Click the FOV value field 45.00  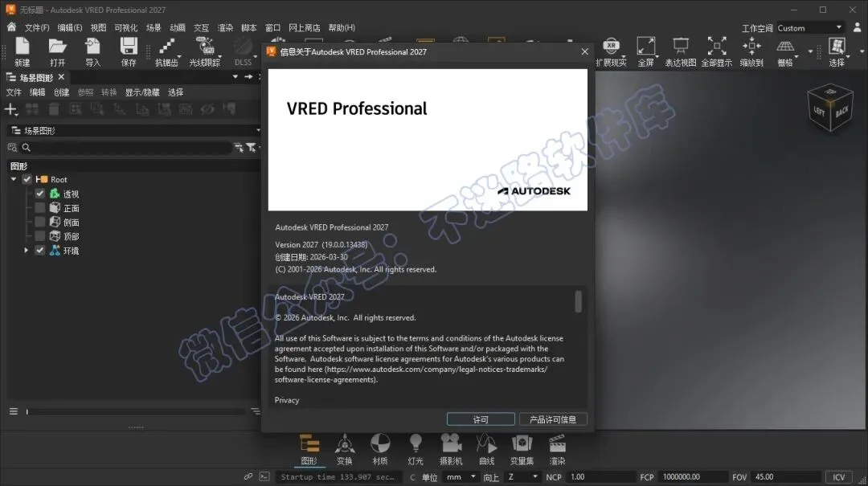[x=786, y=477]
